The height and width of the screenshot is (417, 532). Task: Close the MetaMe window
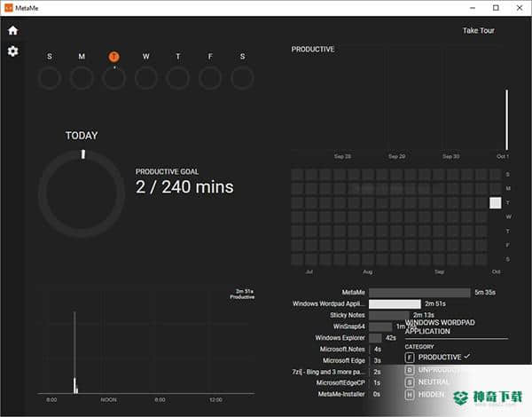pos(520,8)
